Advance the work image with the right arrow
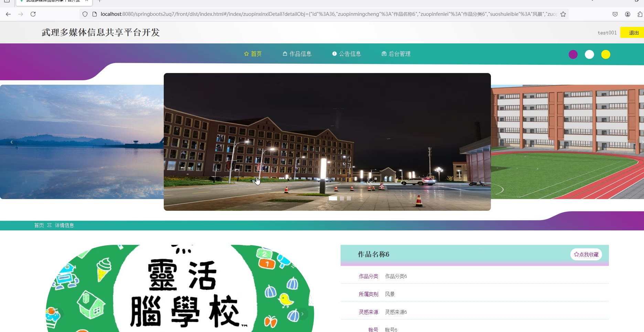Screen dimensions: 644x332 302,314
